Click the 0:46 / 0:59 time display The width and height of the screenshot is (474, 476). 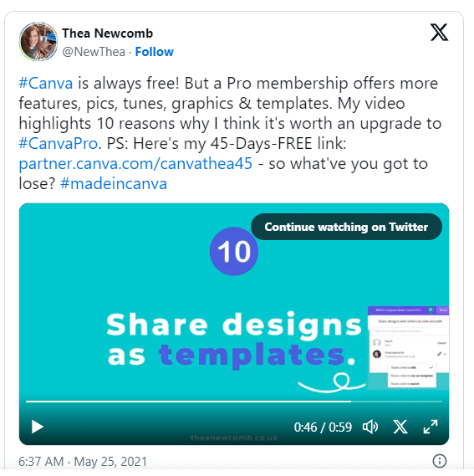(x=323, y=427)
